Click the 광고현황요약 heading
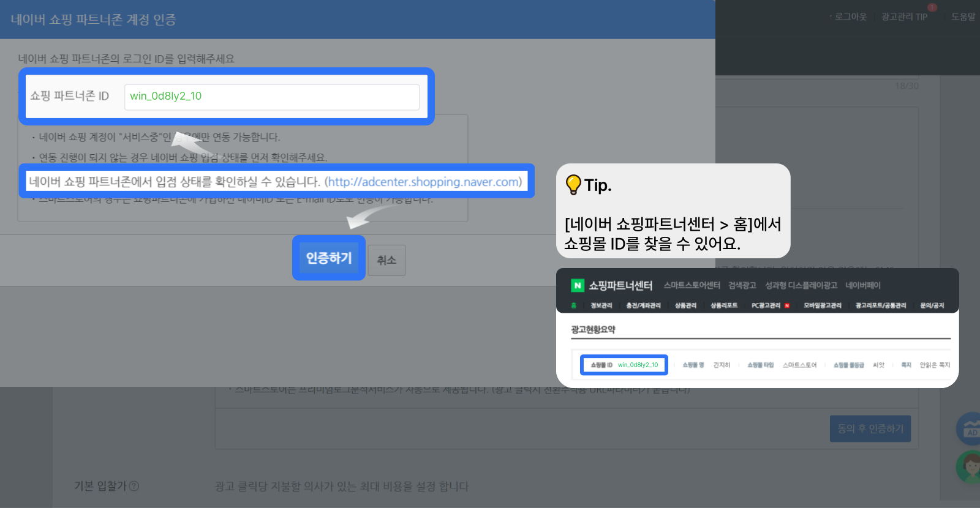 (x=593, y=329)
